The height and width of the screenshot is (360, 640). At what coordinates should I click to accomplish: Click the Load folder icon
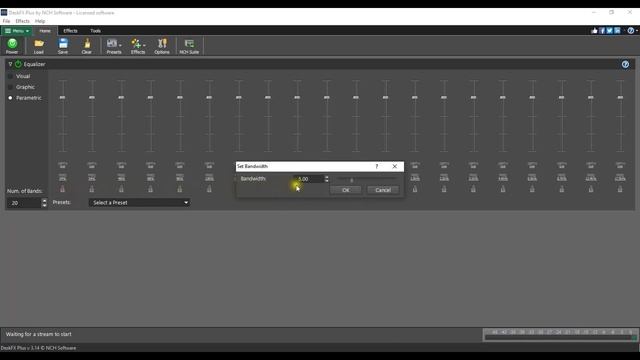pos(39,46)
